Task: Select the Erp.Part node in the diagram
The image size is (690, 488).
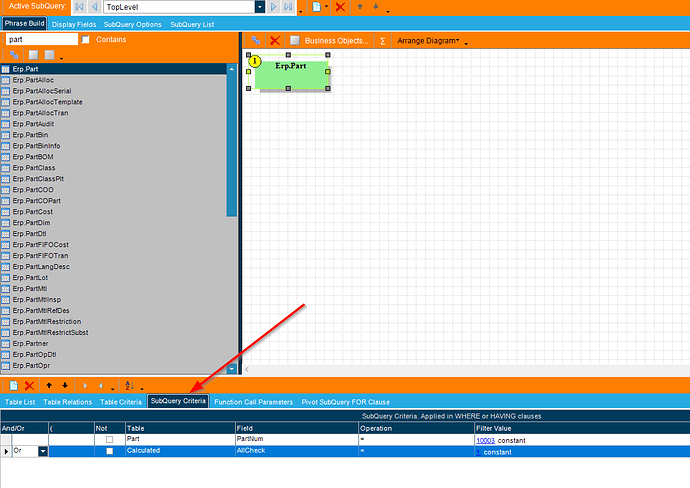Action: pos(291,73)
